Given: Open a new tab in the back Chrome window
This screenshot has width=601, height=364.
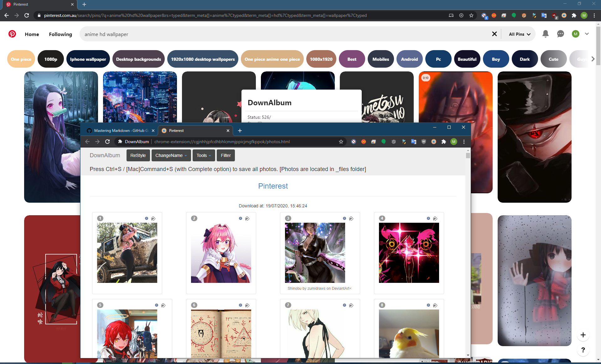Looking at the screenshot, I should click(84, 4).
